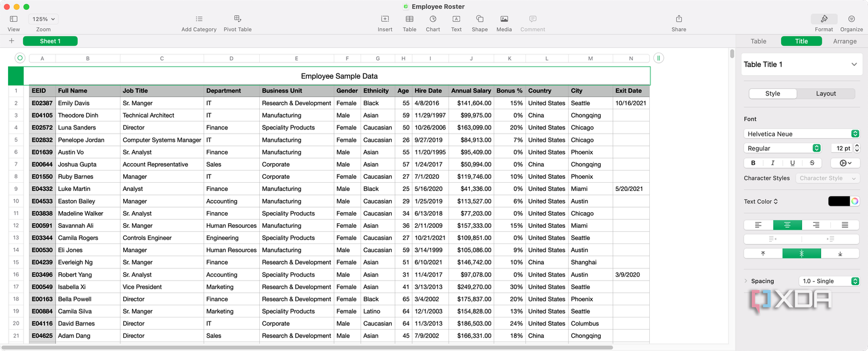Switch to the Title inspector tab

(801, 41)
